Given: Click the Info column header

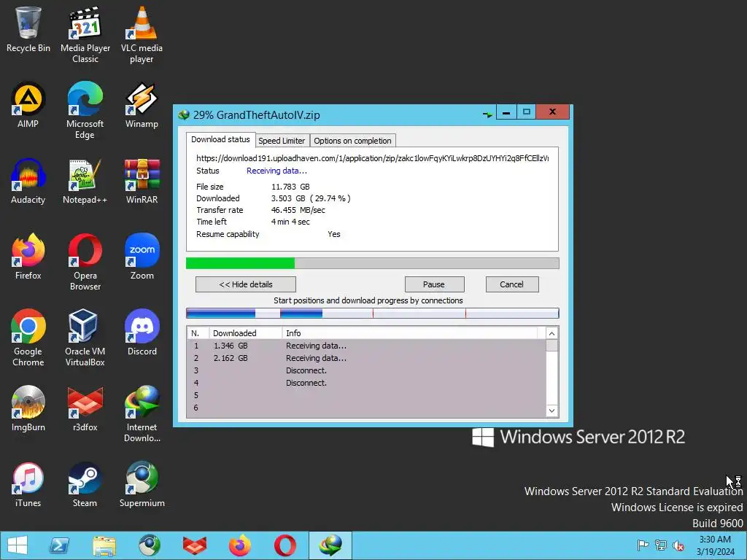Looking at the screenshot, I should [x=410, y=333].
